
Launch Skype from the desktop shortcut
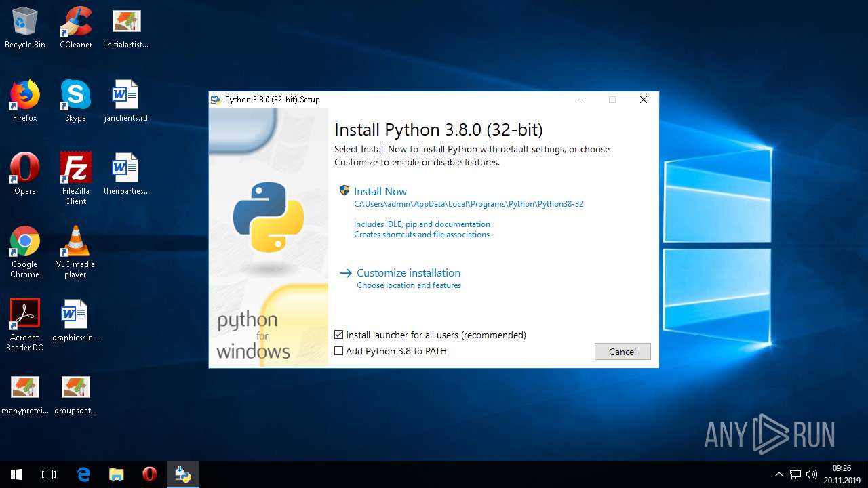point(76,101)
